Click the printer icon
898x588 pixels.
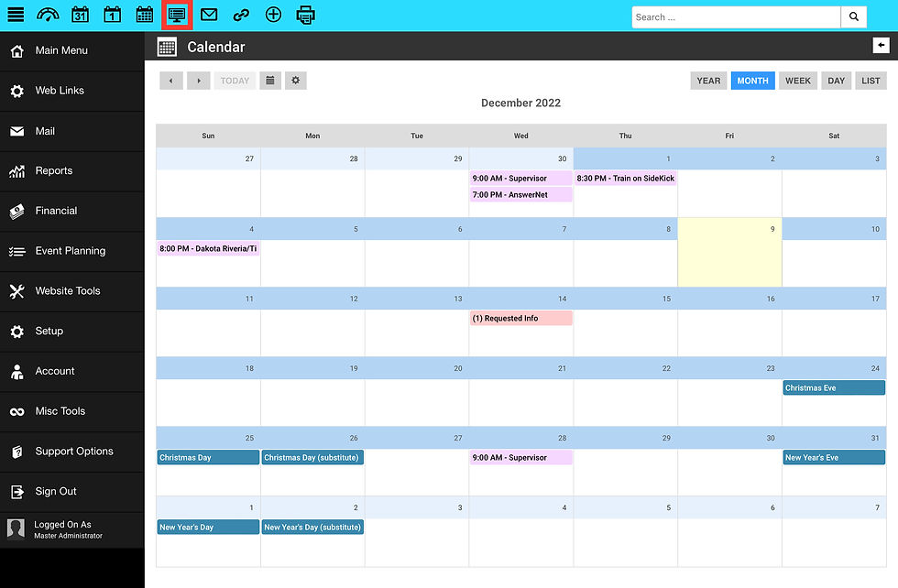pos(305,15)
